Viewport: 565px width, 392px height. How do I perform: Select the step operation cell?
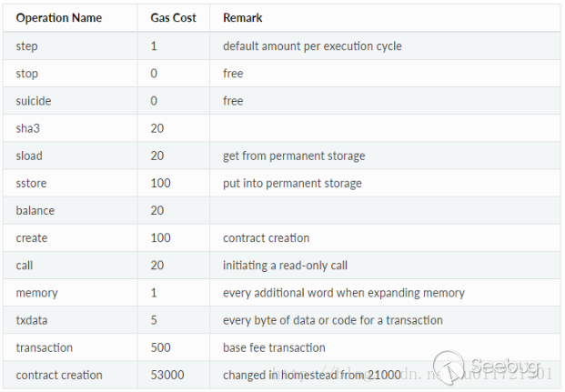[27, 46]
